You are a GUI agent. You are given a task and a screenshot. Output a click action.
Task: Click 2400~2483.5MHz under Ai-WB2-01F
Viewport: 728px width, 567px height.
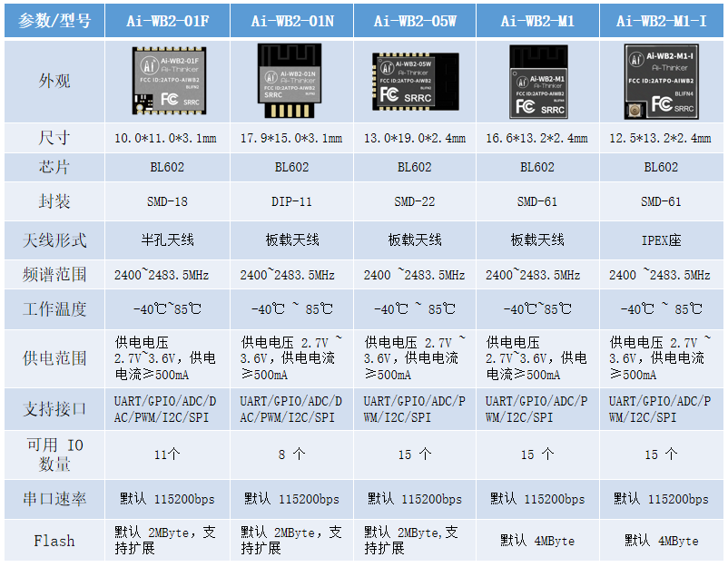[162, 275]
